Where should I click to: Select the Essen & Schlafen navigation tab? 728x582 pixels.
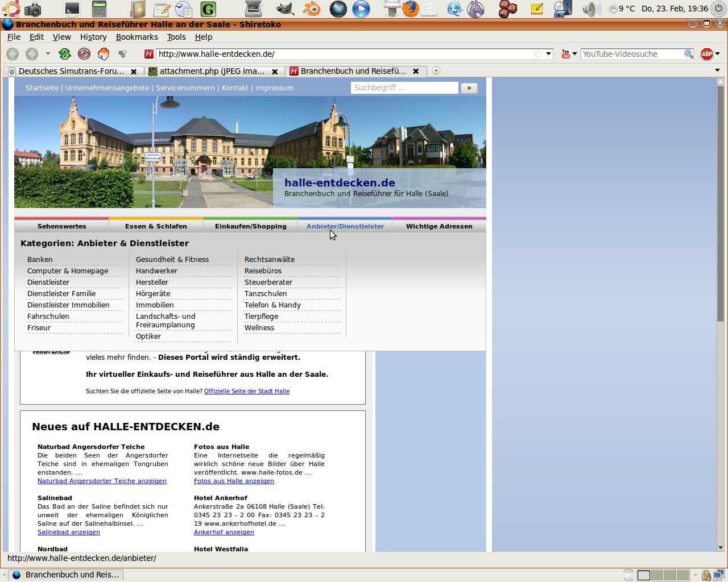tap(156, 226)
